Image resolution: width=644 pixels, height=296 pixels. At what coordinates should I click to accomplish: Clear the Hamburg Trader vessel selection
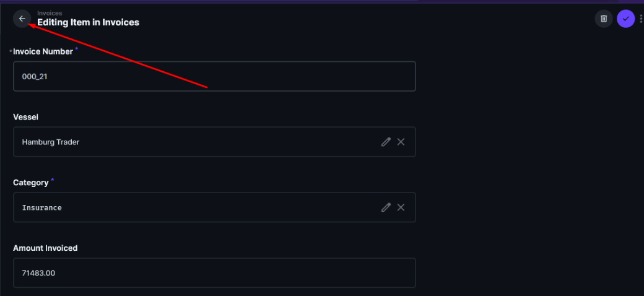[401, 142]
